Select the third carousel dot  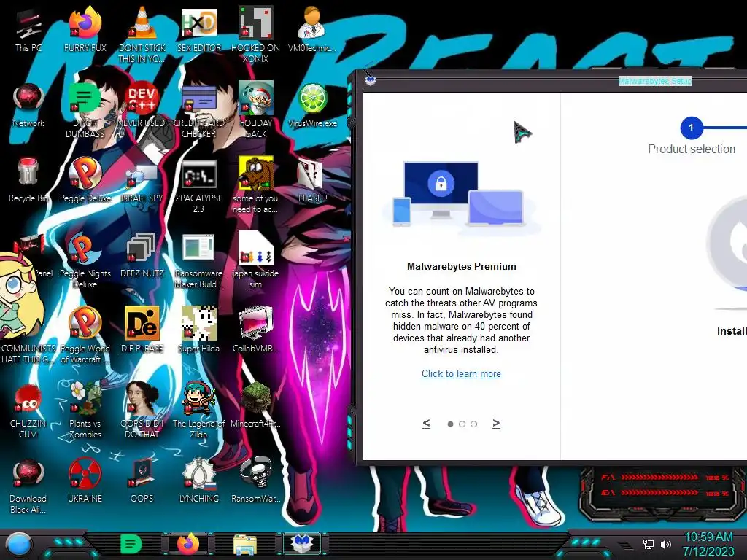(x=473, y=424)
